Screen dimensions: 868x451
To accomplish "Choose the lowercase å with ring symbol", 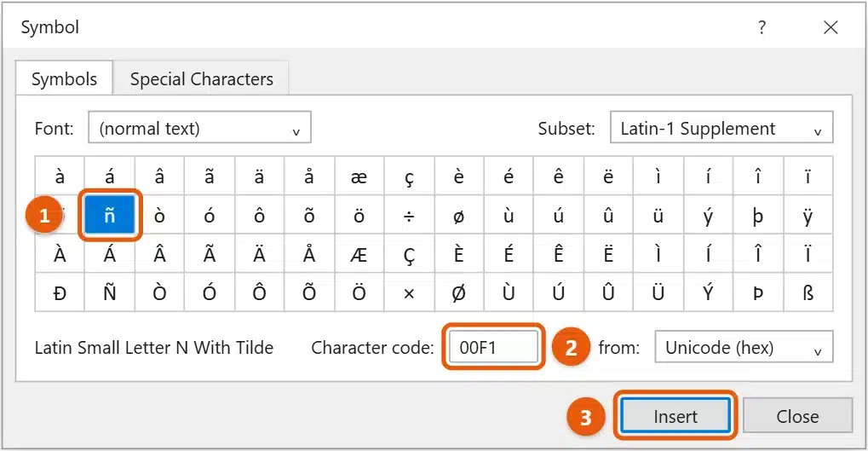I will coord(309,176).
